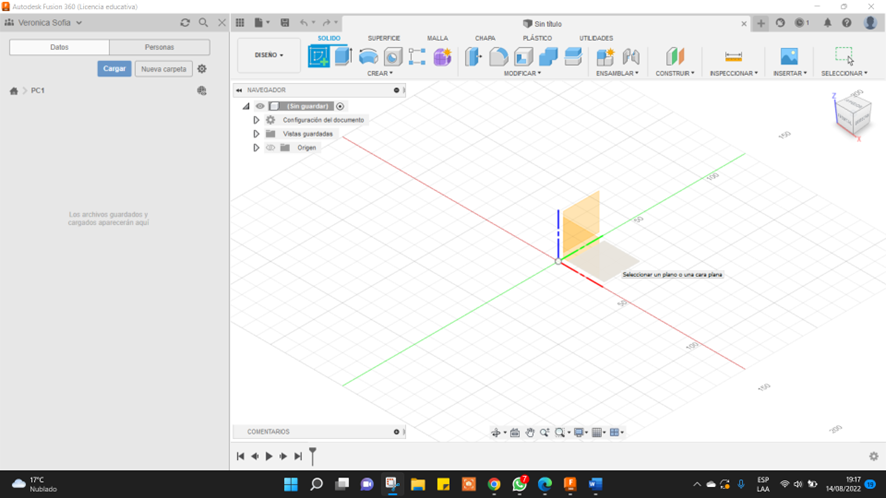This screenshot has height=498, width=886.
Task: Open a new design tab
Action: (761, 23)
